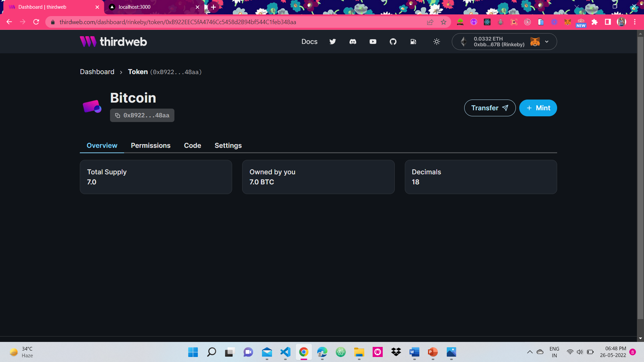Open the GitHub icon link
This screenshot has width=644, height=362.
pos(393,42)
